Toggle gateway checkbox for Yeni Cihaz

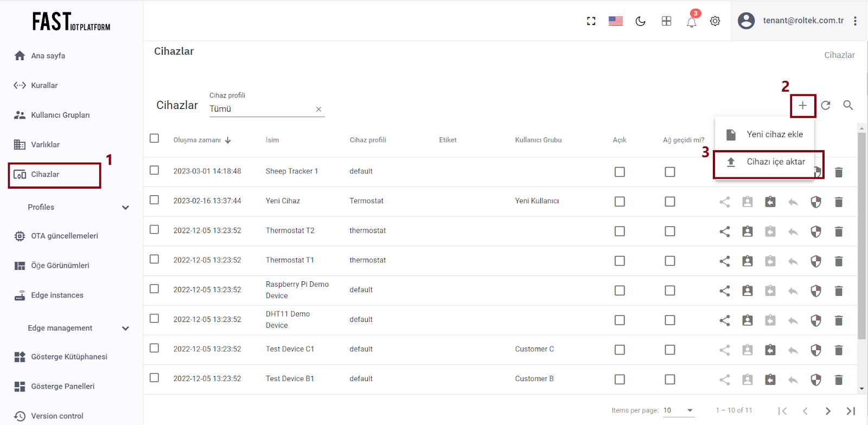coord(670,202)
